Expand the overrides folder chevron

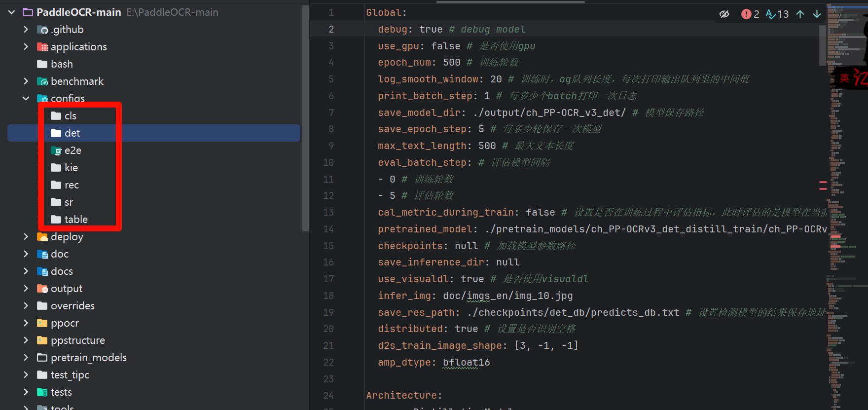pos(26,306)
